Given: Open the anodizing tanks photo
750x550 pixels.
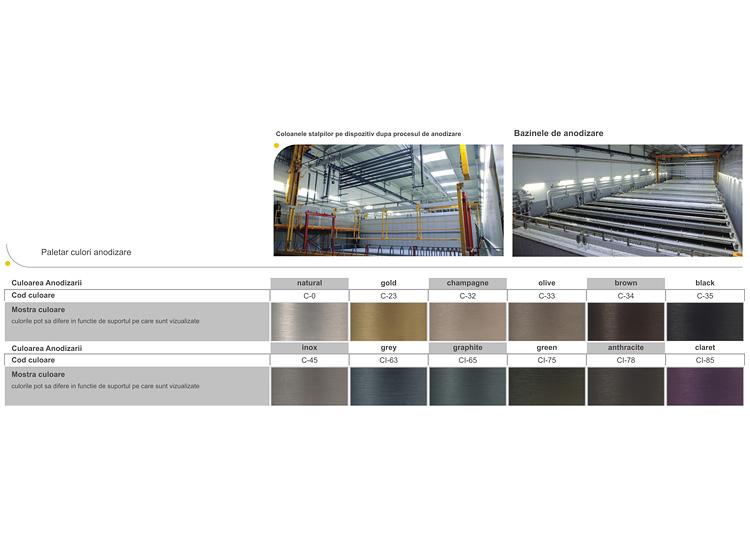Looking at the screenshot, I should [x=627, y=200].
